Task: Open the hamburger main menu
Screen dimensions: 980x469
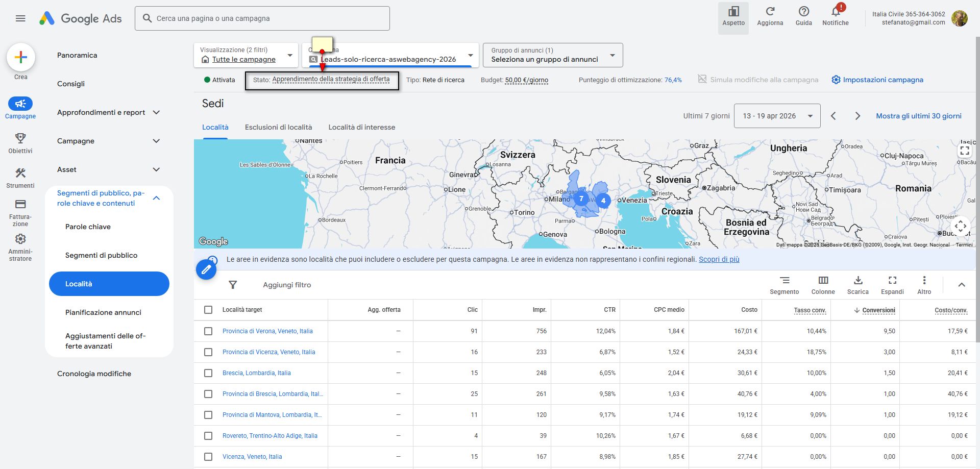Action: click(x=20, y=18)
